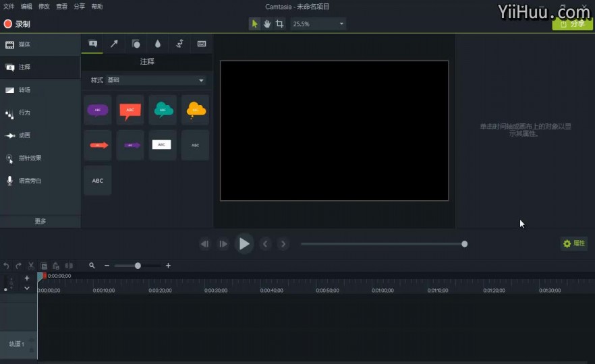595x364 pixels.
Task: Select the crop tool
Action: tap(280, 24)
